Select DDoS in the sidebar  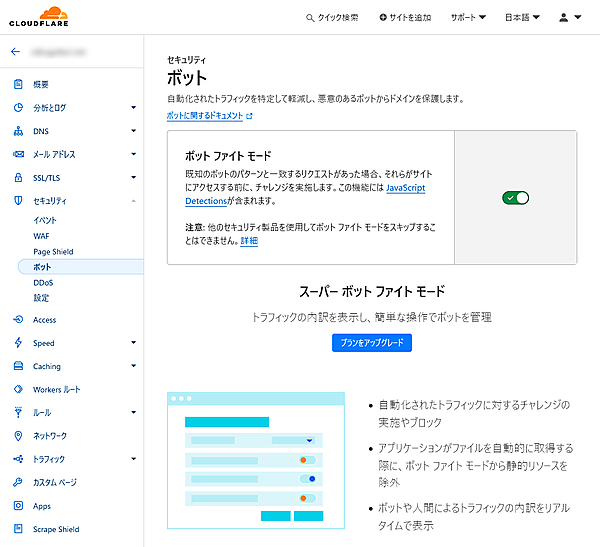[x=43, y=283]
